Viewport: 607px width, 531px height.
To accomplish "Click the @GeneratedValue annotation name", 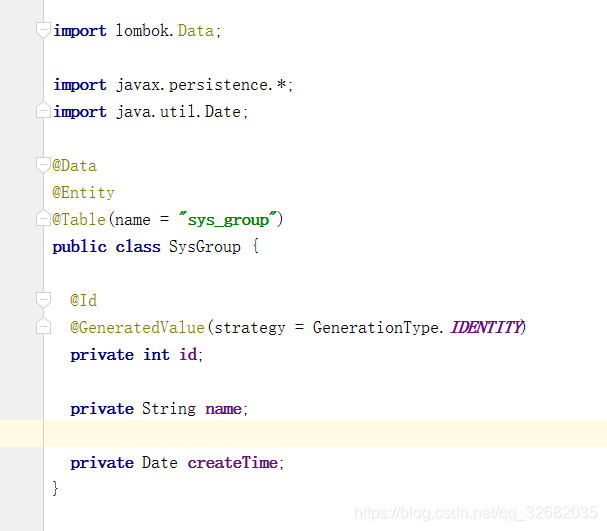I will point(137,327).
